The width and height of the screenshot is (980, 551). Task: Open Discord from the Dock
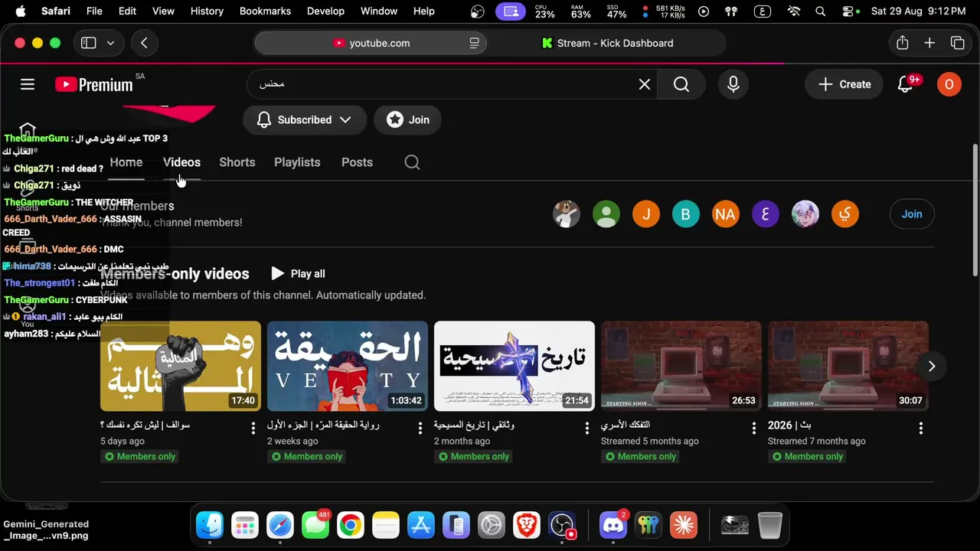(613, 525)
